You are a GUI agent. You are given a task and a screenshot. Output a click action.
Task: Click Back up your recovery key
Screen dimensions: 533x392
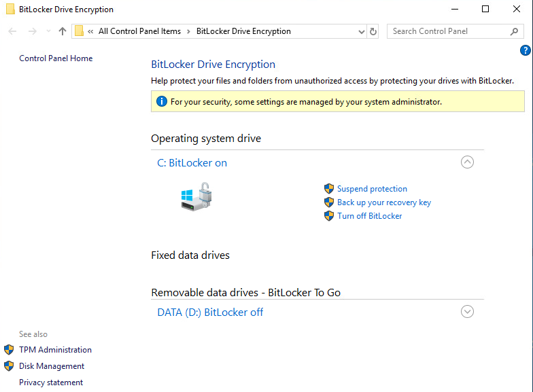(384, 202)
